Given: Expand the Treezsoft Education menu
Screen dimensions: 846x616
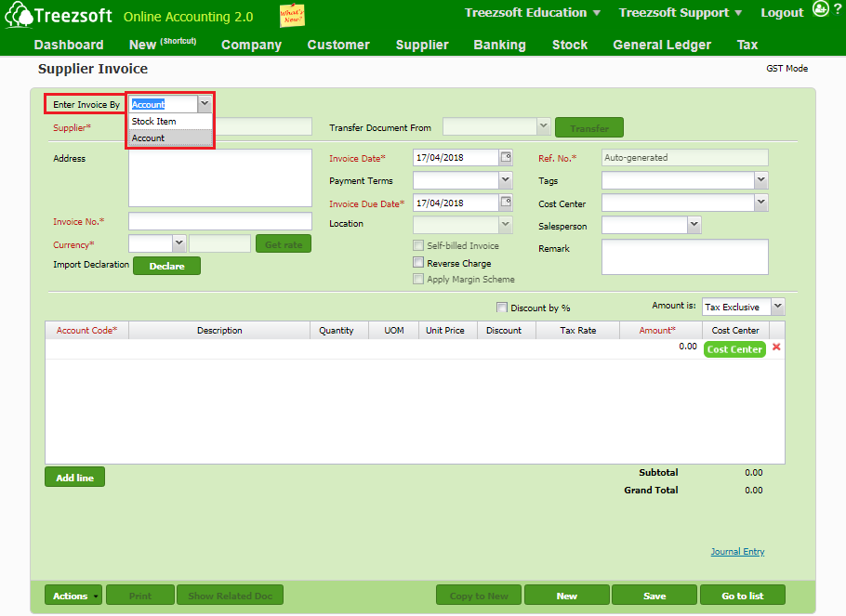Looking at the screenshot, I should coord(533,12).
